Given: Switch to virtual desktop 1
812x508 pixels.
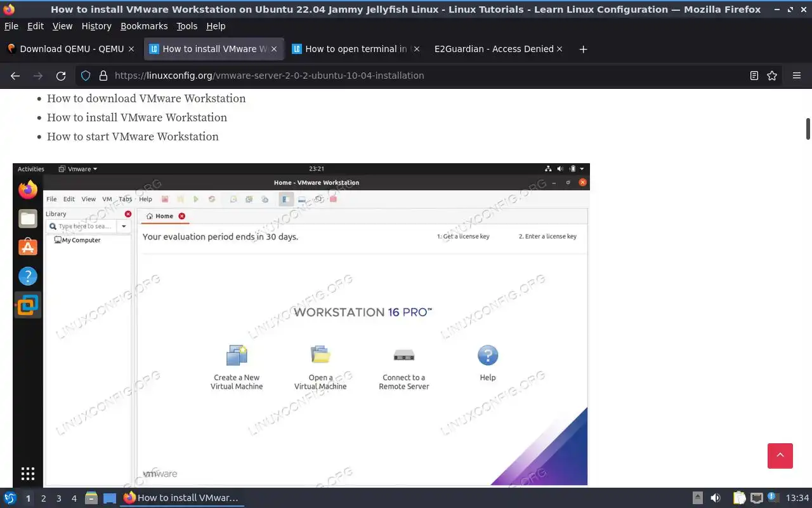Looking at the screenshot, I should point(28,498).
